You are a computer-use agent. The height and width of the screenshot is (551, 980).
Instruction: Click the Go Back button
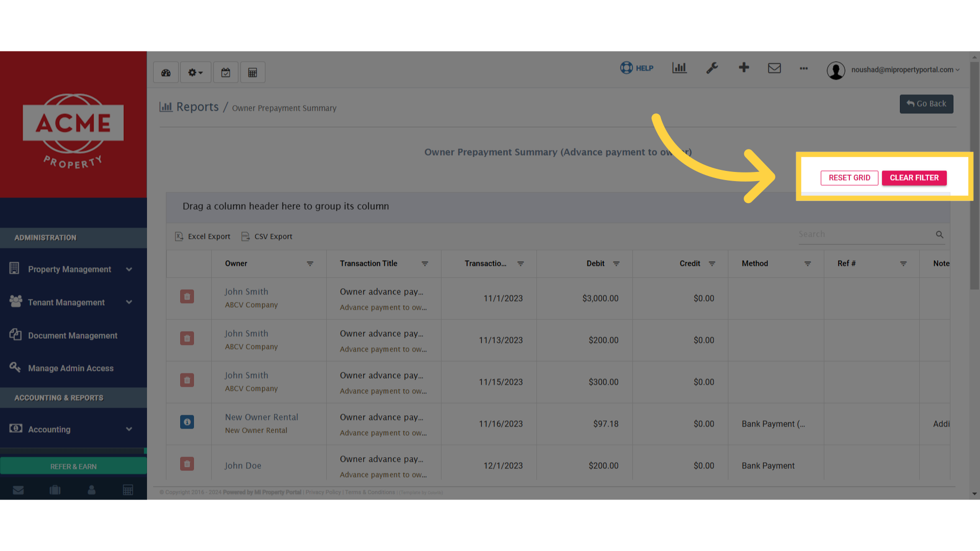point(926,104)
